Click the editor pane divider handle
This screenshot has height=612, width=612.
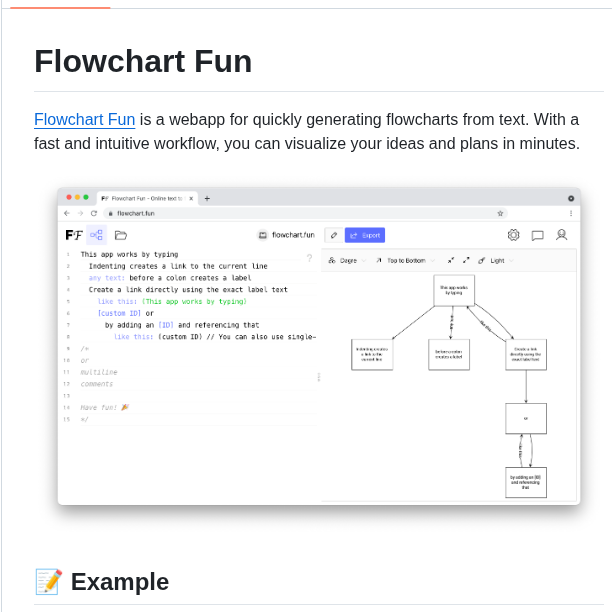click(x=319, y=377)
